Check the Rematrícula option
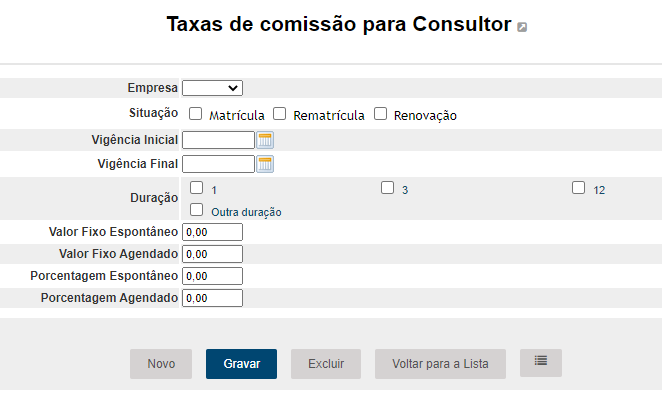The height and width of the screenshot is (403, 662). (x=280, y=114)
